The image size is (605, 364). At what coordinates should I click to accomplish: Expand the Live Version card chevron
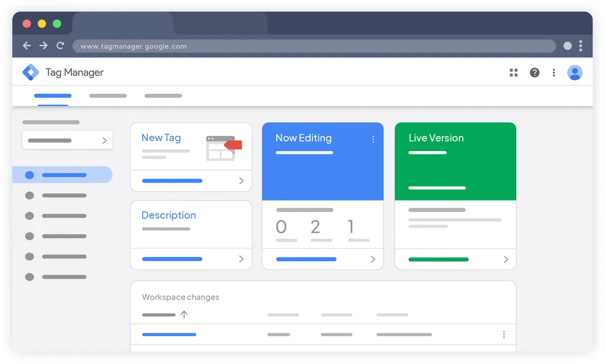coord(506,259)
